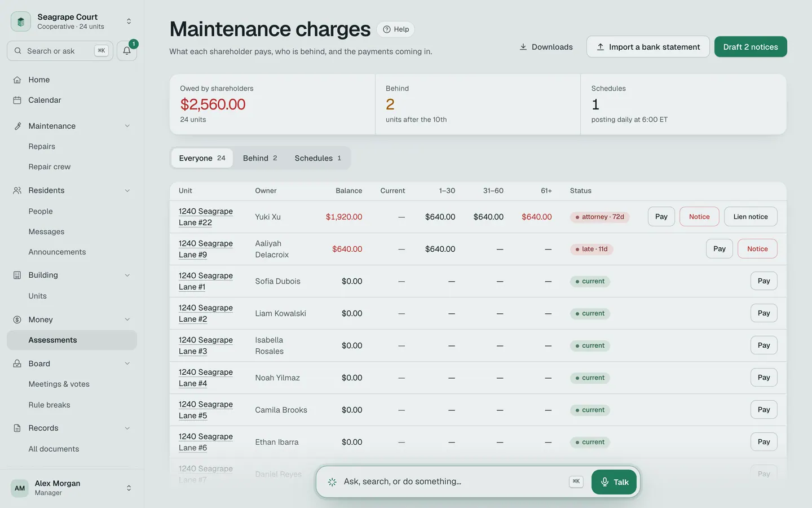
Task: Open the 1240 Seagrape Lane #22 link
Action: click(x=206, y=217)
